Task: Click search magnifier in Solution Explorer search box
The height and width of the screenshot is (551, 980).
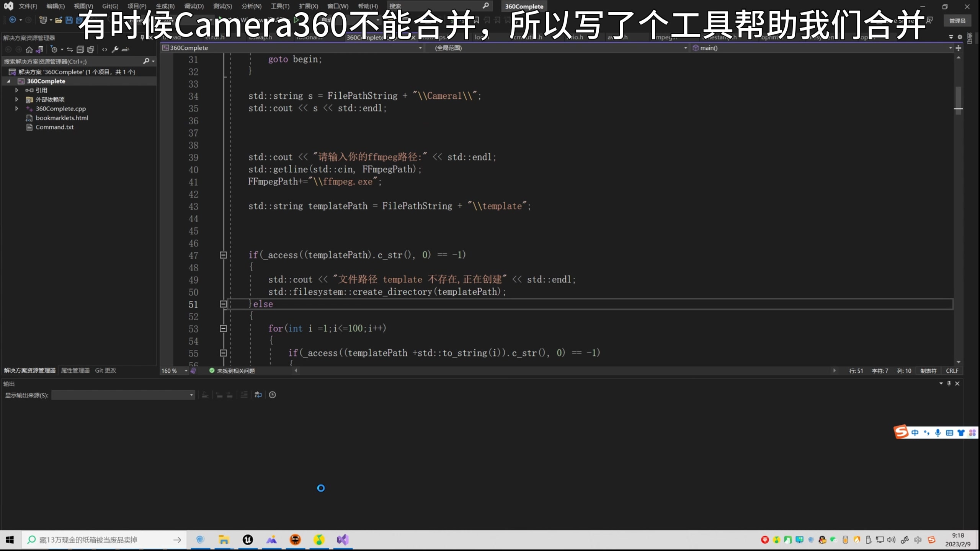Action: [x=146, y=61]
